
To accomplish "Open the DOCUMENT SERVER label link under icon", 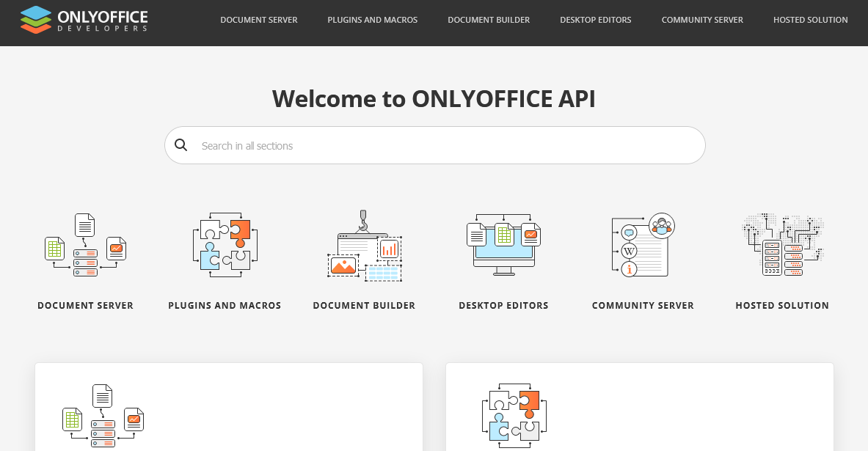I will click(x=85, y=306).
